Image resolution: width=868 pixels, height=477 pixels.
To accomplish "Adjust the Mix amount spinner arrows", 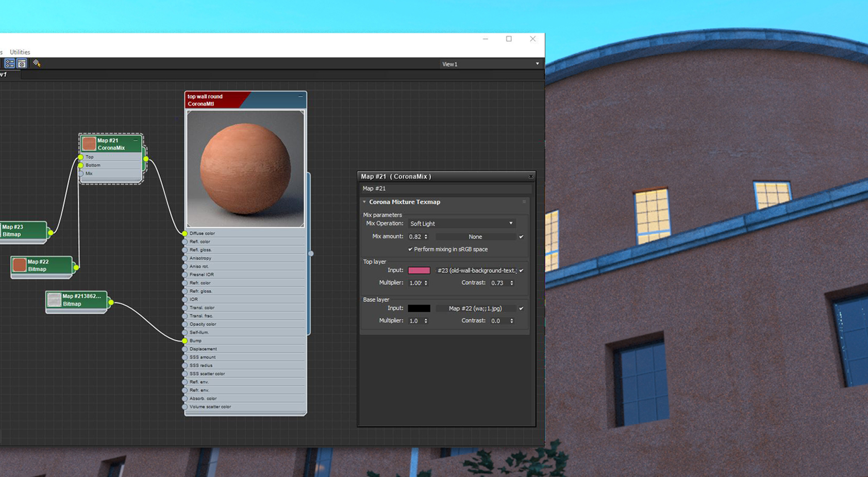I will coord(426,237).
